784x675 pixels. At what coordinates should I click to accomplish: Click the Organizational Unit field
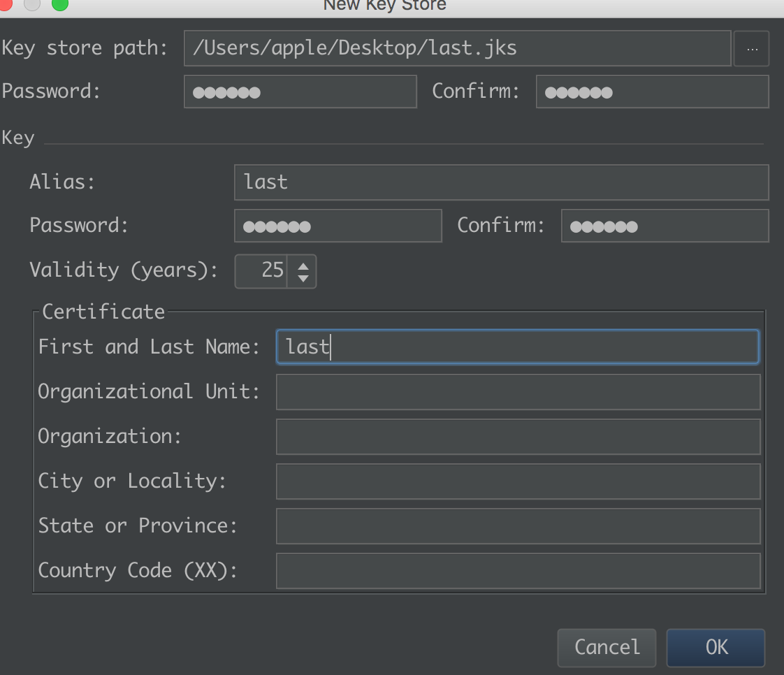[x=518, y=392]
